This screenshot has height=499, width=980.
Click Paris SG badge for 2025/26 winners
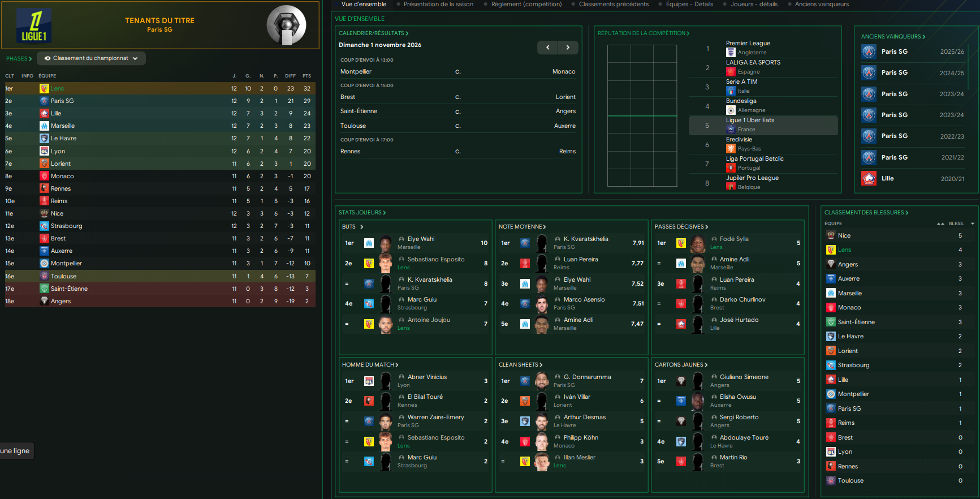[869, 51]
